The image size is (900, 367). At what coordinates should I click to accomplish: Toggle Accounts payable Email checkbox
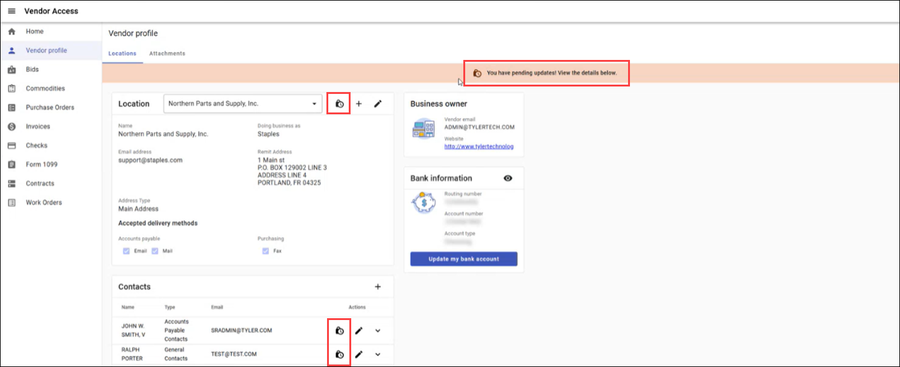pyautogui.click(x=127, y=251)
